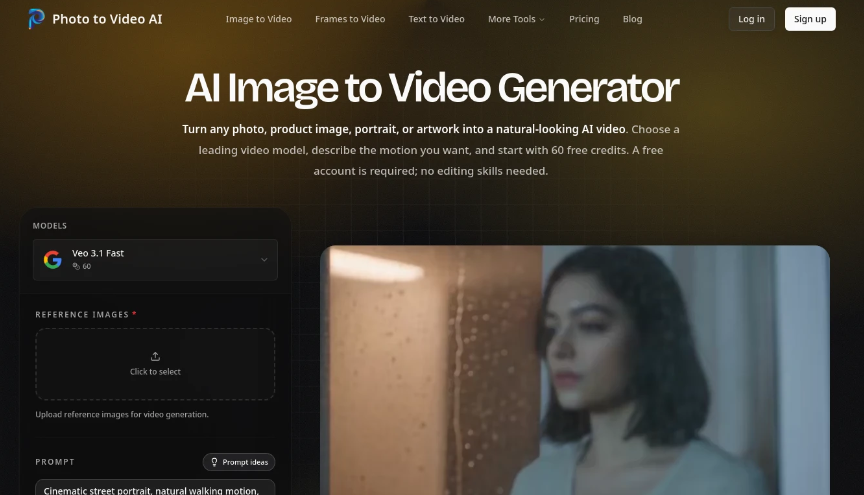Click the Photo to Video AI brand name

click(107, 19)
